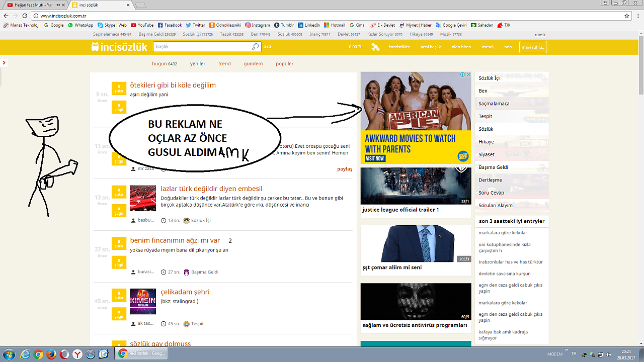Image resolution: width=644 pixels, height=362 pixels.
Task: Open the Gmail bookmark
Action: pyautogui.click(x=358, y=25)
